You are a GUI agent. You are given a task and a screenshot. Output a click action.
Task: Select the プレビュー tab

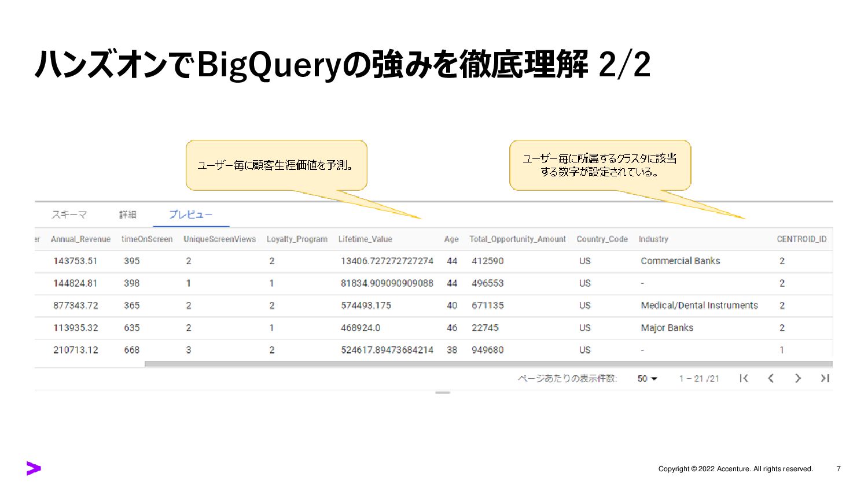point(191,215)
